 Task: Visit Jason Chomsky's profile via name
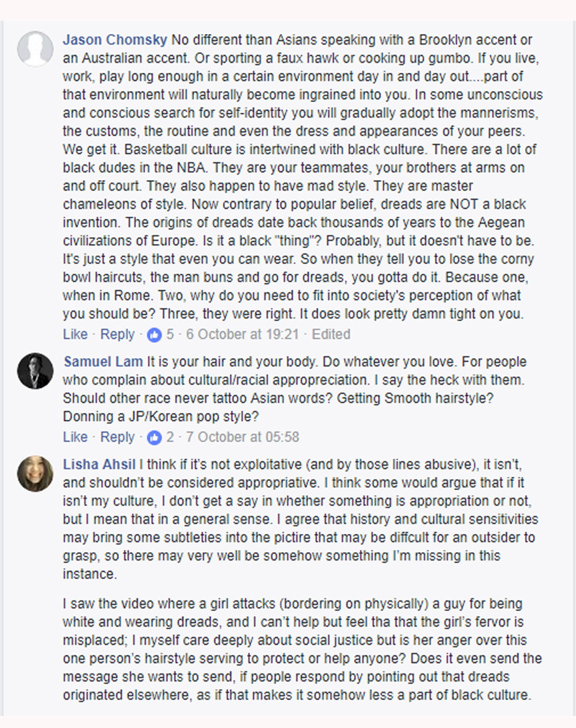[x=115, y=41]
